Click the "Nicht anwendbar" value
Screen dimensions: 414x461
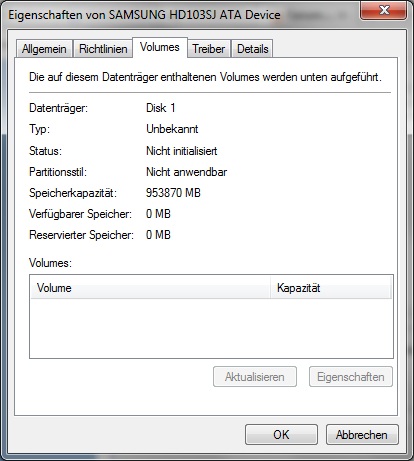point(186,172)
